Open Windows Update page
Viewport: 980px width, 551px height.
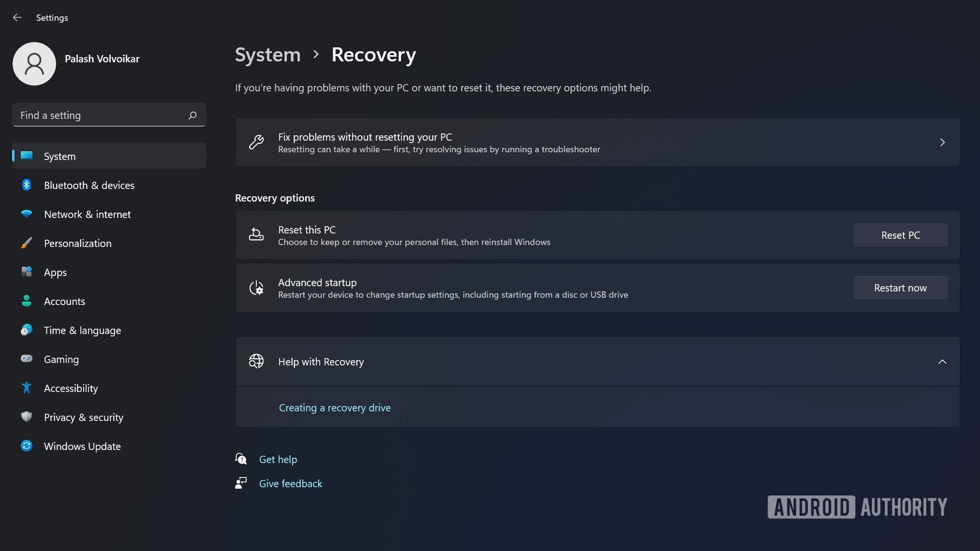pos(109,446)
